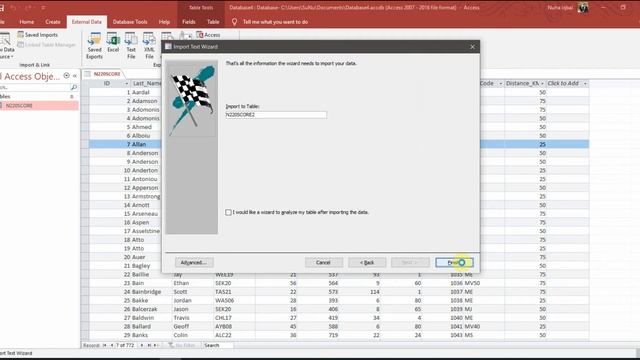The height and width of the screenshot is (360, 640).
Task: Click the Import to Table name field
Action: click(276, 115)
